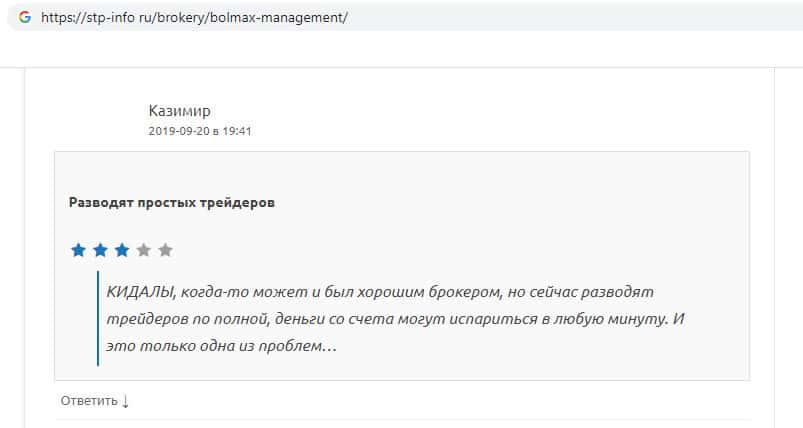The width and height of the screenshot is (803, 428).
Task: Set rating with the fifth gray star
Action: (165, 250)
